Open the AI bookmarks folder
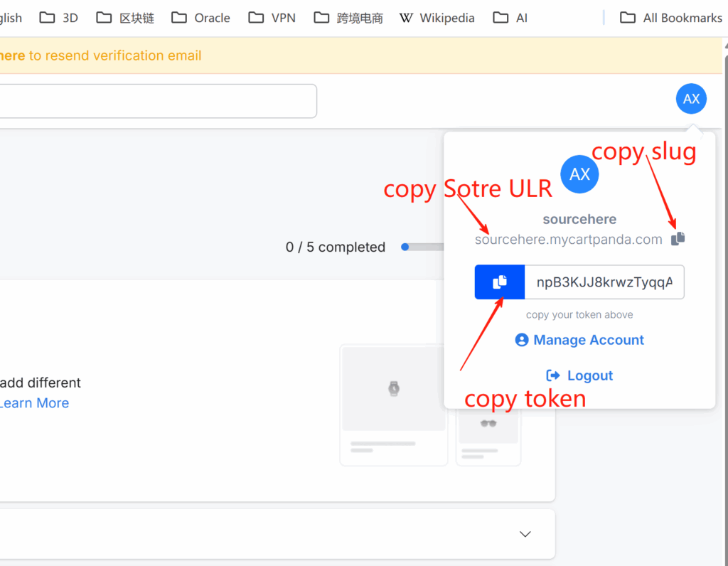The image size is (728, 566). [510, 18]
